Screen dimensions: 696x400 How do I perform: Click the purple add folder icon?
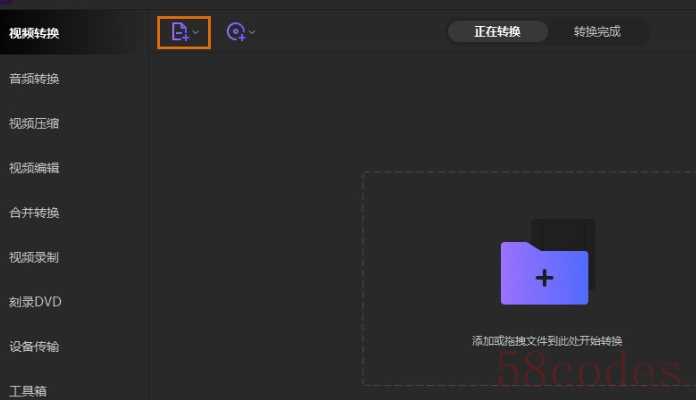[x=545, y=273]
